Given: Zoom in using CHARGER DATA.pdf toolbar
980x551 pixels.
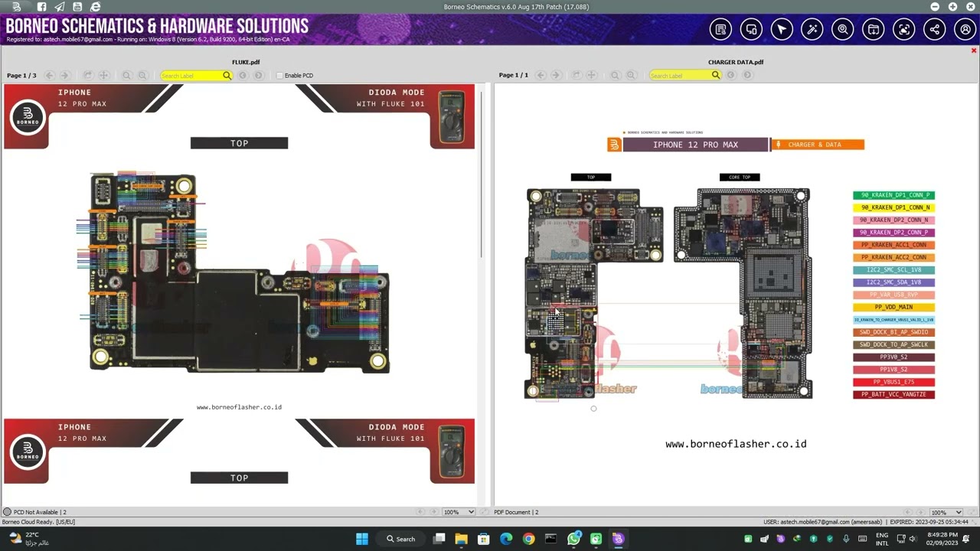Looking at the screenshot, I should pos(631,75).
